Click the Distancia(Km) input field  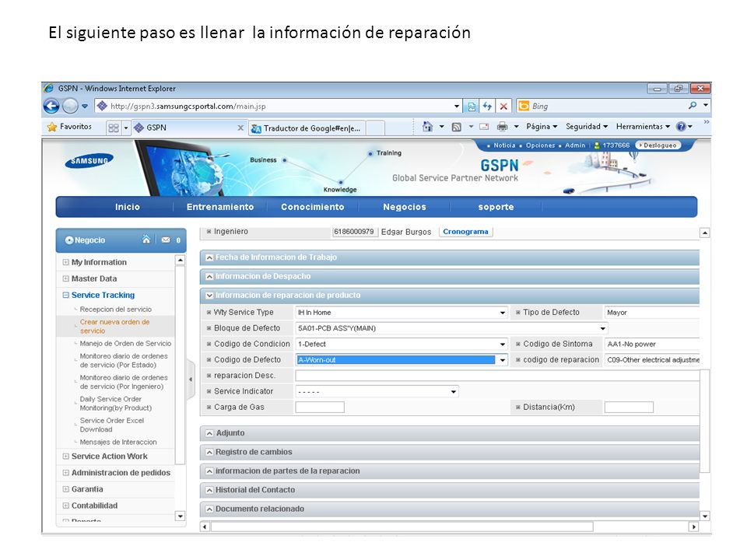(629, 407)
